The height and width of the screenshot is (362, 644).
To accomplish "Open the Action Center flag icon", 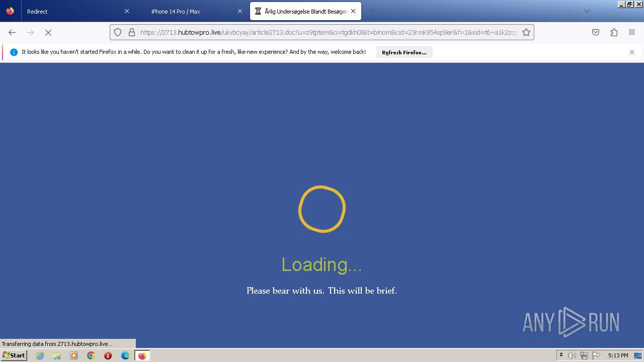I will pyautogui.click(x=596, y=355).
